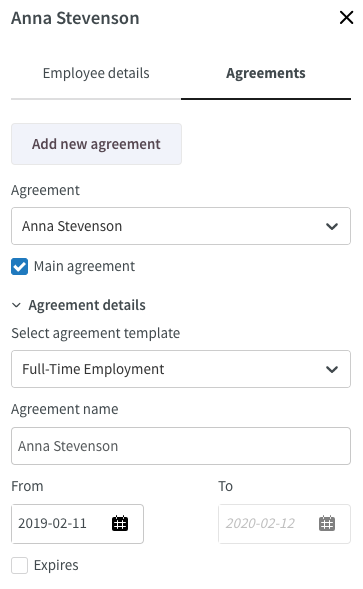This screenshot has width=363, height=589.
Task: Open the From date calendar picker
Action: [120, 523]
